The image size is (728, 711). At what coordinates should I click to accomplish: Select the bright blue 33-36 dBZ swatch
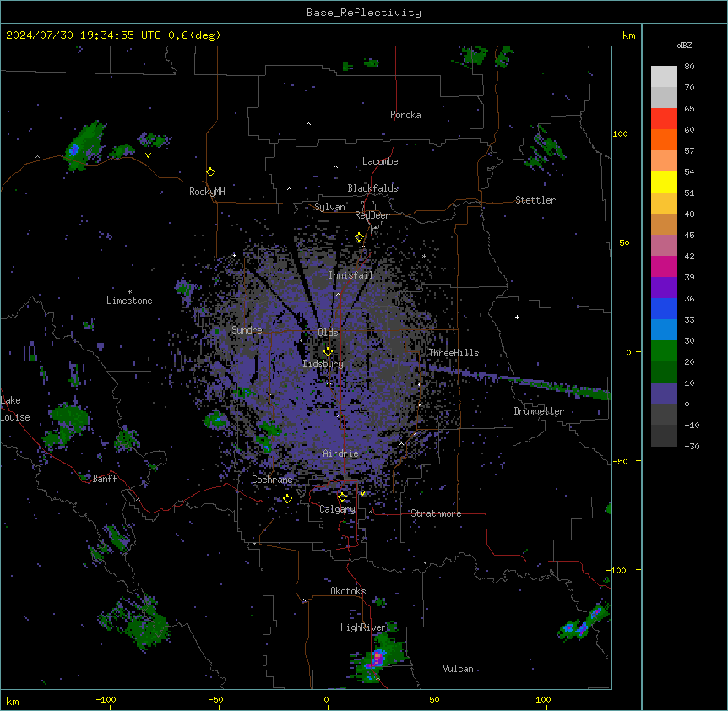(664, 308)
